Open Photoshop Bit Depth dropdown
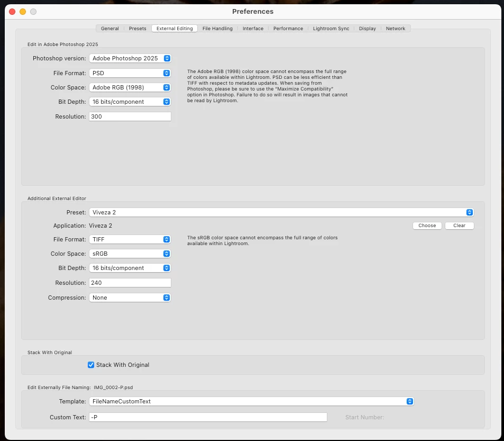504x441 pixels. (x=130, y=102)
